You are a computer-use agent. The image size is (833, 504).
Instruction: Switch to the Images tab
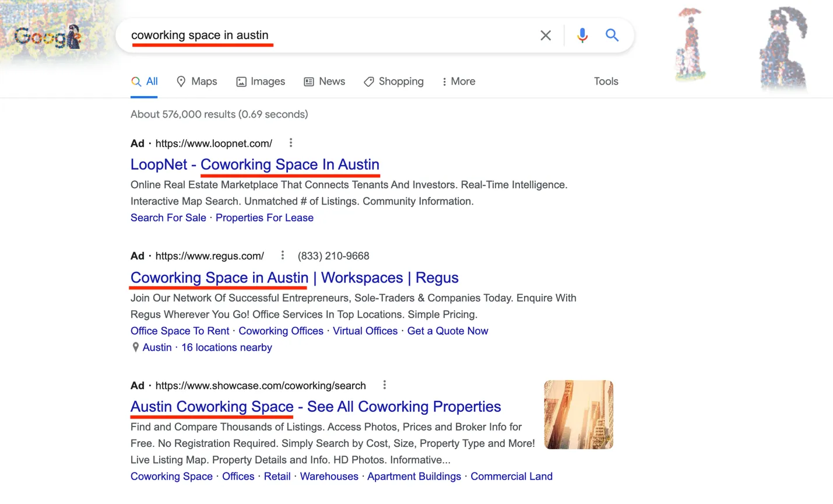(261, 82)
